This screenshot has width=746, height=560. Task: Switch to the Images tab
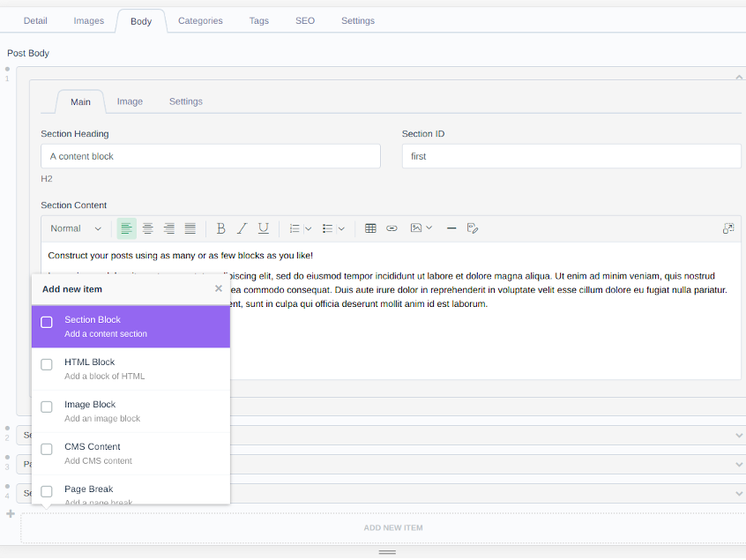tap(88, 21)
